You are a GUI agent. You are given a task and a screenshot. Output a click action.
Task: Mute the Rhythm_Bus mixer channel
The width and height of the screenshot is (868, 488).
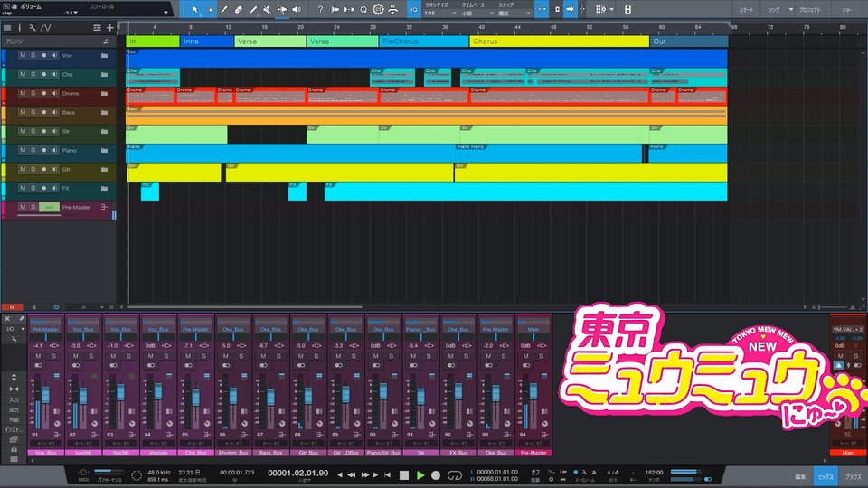[x=226, y=356]
